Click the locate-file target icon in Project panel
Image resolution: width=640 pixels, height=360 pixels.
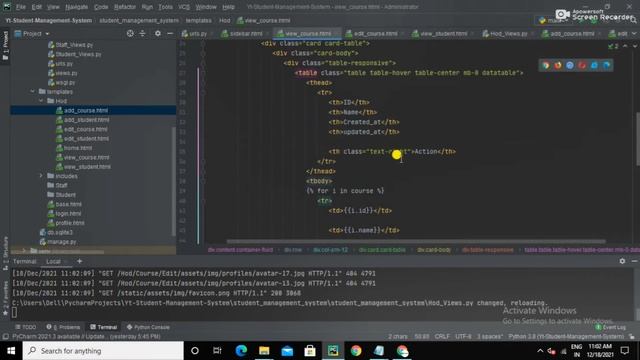coord(130,33)
